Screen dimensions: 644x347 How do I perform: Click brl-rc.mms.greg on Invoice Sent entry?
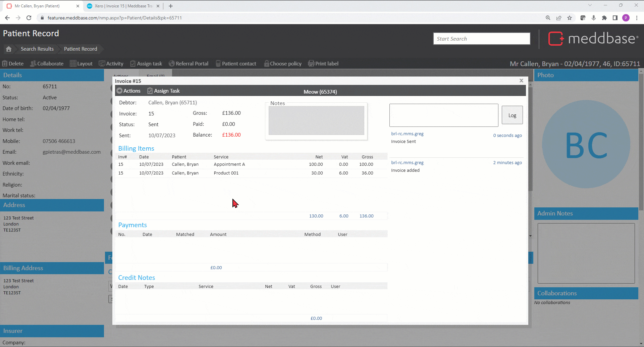tap(407, 134)
